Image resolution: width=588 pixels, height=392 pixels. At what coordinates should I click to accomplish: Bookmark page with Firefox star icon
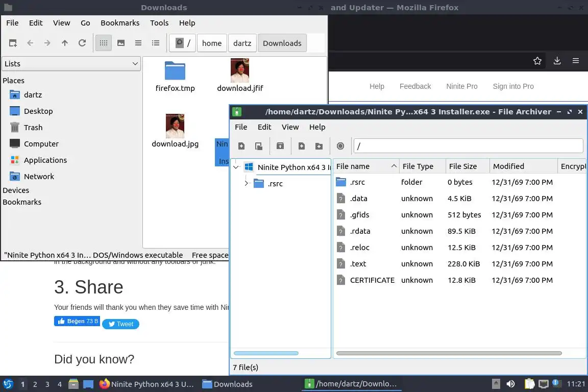(537, 61)
